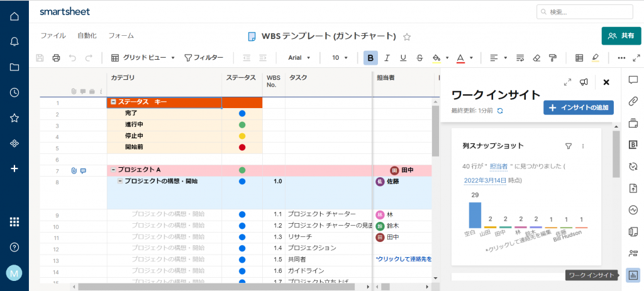This screenshot has width=644, height=291.
Task: Open fill color dropdown arrow
Action: click(x=447, y=58)
